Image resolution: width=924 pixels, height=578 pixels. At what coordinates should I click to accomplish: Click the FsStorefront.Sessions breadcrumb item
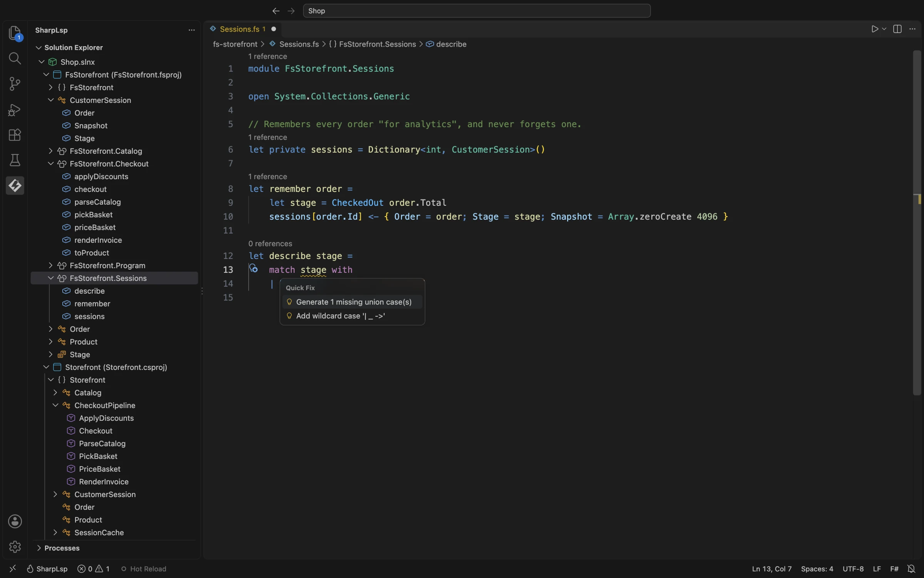372,44
